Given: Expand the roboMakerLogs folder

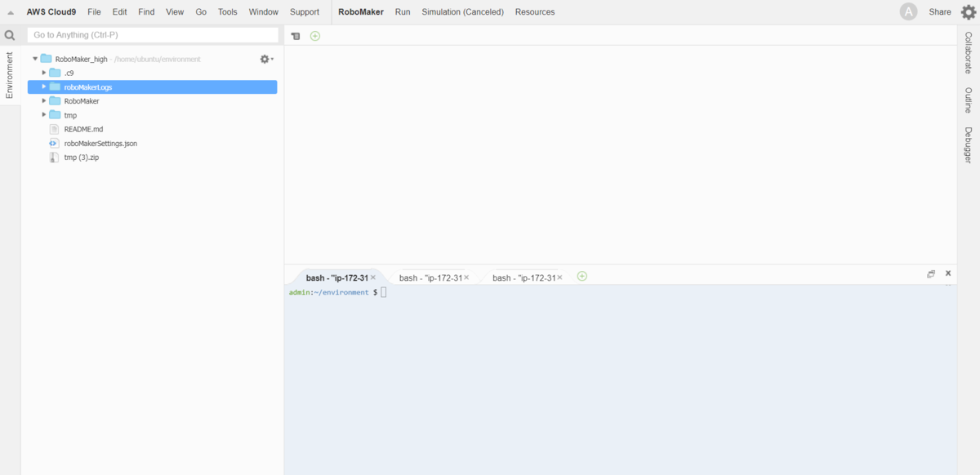Looking at the screenshot, I should (44, 87).
